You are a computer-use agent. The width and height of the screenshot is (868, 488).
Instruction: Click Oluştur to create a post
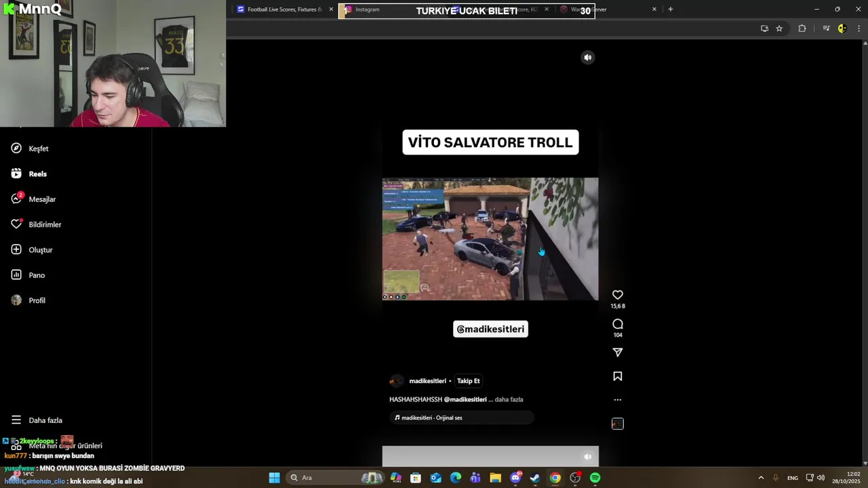click(x=31, y=249)
